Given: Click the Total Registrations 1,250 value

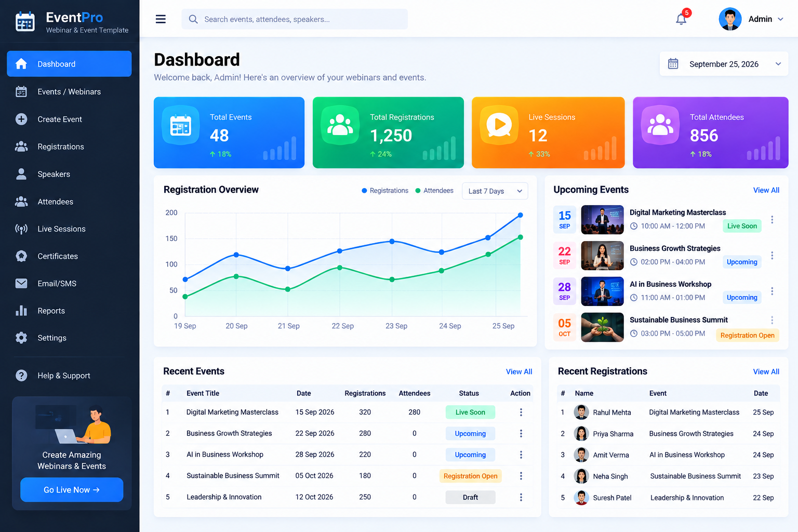Looking at the screenshot, I should pyautogui.click(x=391, y=136).
